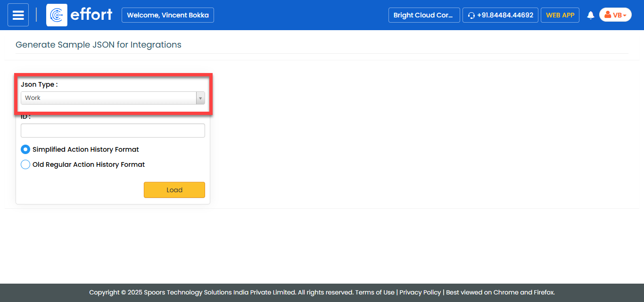The height and width of the screenshot is (302, 644).
Task: Click the orange user avatar icon
Action: 608,15
